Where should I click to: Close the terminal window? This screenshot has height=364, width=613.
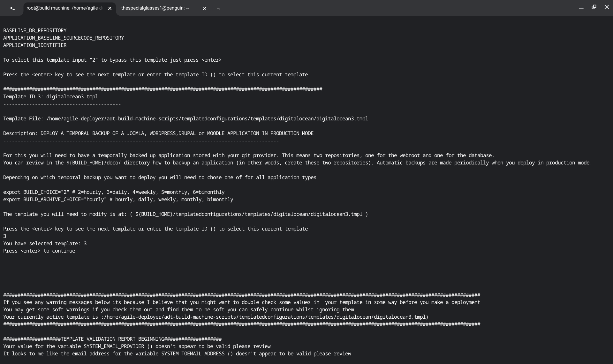click(x=607, y=7)
